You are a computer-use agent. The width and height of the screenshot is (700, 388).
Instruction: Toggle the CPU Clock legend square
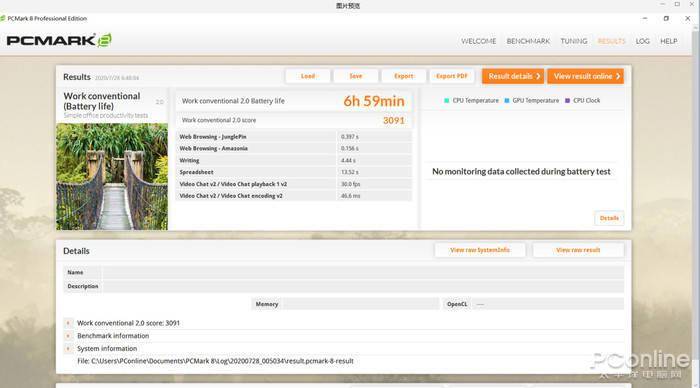[567, 100]
